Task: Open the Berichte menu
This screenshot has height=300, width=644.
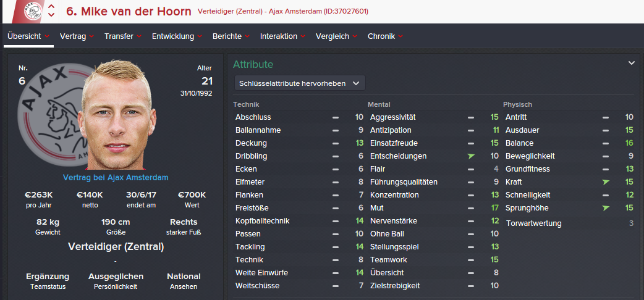Action: [231, 36]
